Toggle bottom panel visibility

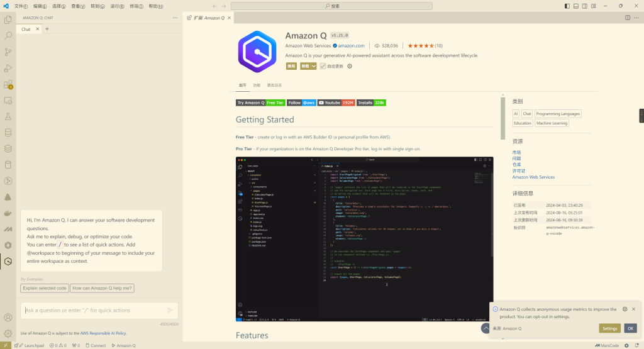tap(576, 6)
